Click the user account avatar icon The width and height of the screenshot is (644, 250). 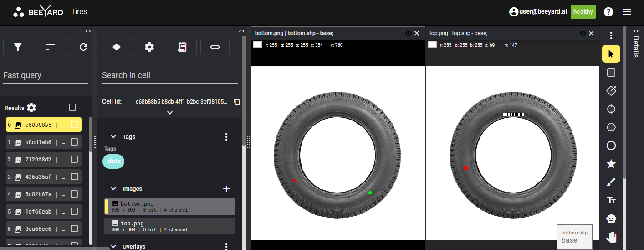click(x=514, y=12)
